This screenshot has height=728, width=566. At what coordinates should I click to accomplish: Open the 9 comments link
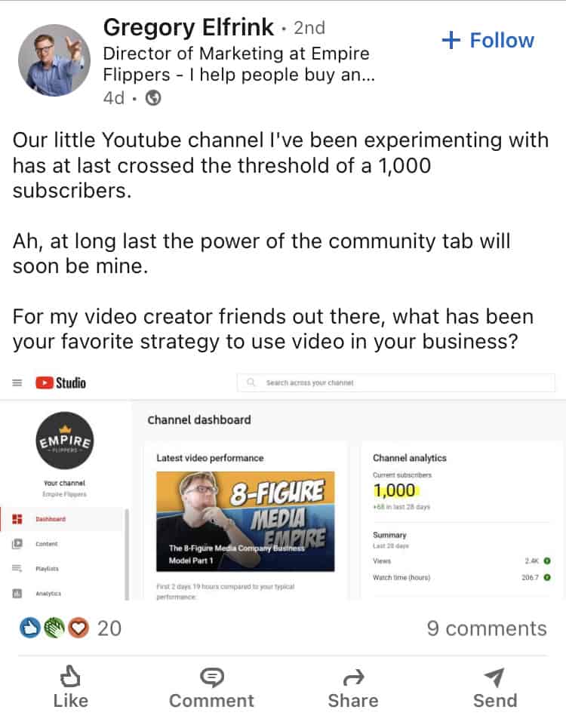(487, 628)
